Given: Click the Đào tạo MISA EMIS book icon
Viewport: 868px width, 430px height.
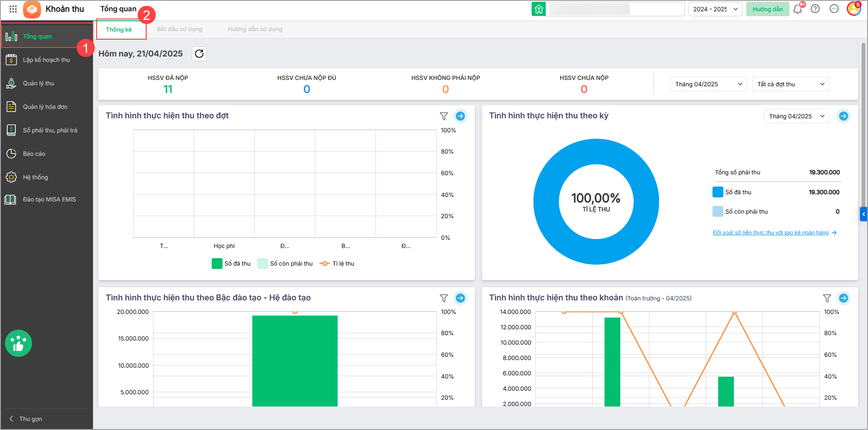Looking at the screenshot, I should (x=10, y=199).
